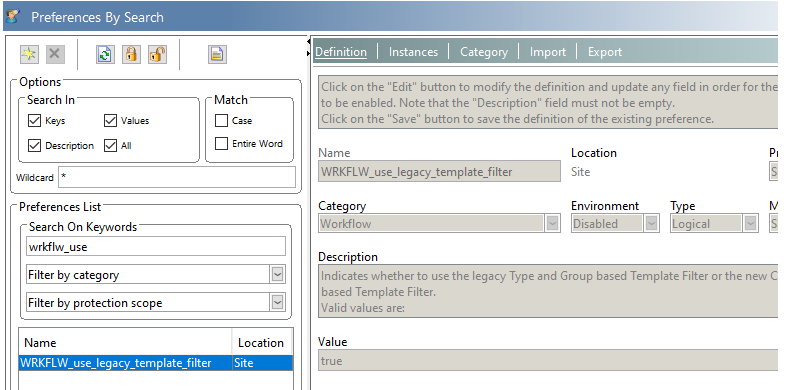Viewport: 794px width, 390px height.
Task: Toggle the Values checkbox
Action: [110, 121]
